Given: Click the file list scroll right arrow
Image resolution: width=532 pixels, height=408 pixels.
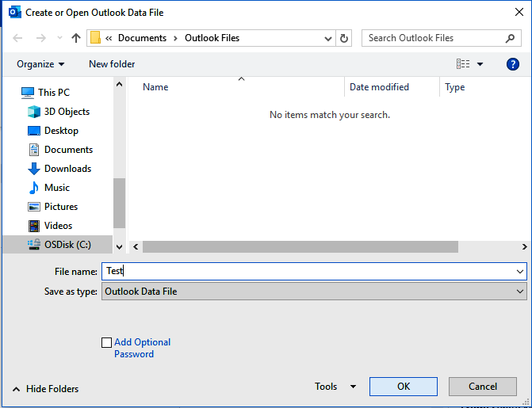Looking at the screenshot, I should click(x=525, y=247).
